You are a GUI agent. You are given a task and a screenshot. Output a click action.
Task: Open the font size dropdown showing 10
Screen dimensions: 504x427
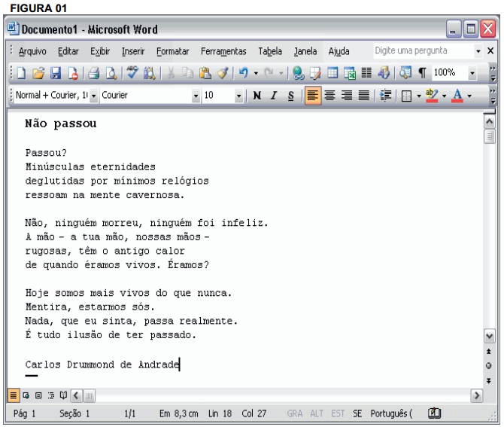tap(238, 96)
